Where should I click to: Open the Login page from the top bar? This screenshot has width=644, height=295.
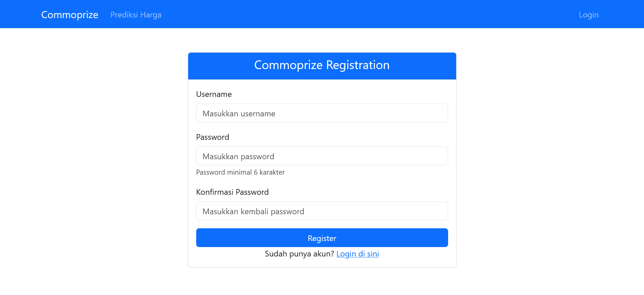[588, 15]
